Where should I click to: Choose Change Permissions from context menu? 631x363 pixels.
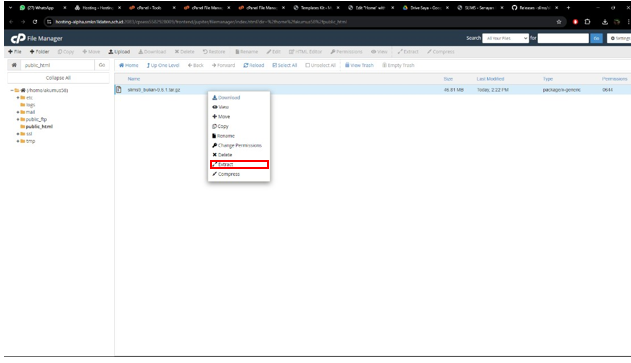pyautogui.click(x=239, y=145)
